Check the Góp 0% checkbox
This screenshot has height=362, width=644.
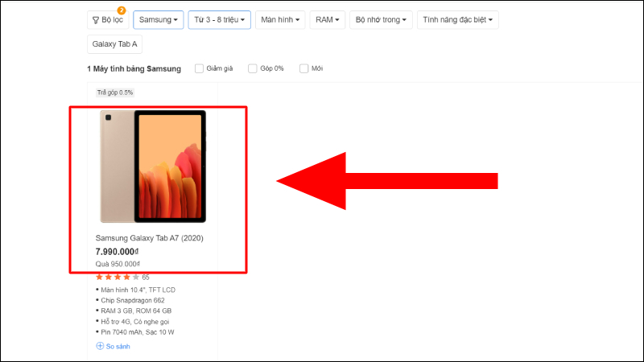(253, 68)
